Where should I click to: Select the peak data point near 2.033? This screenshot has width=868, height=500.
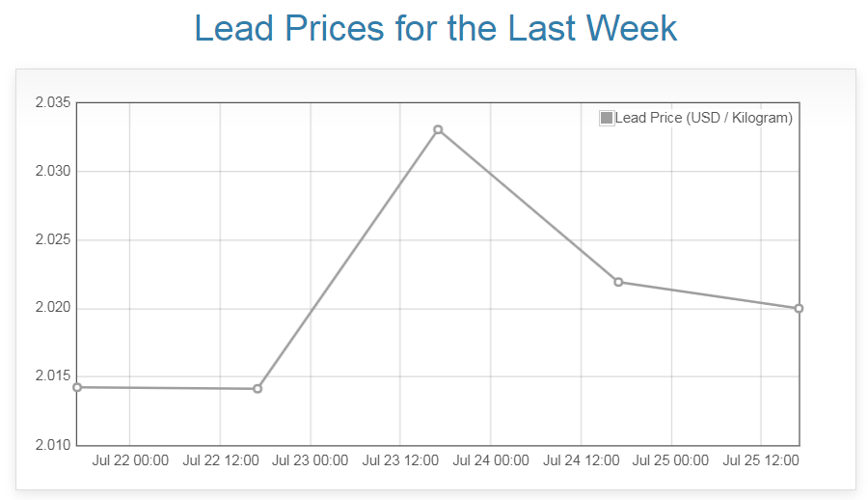pos(438,129)
